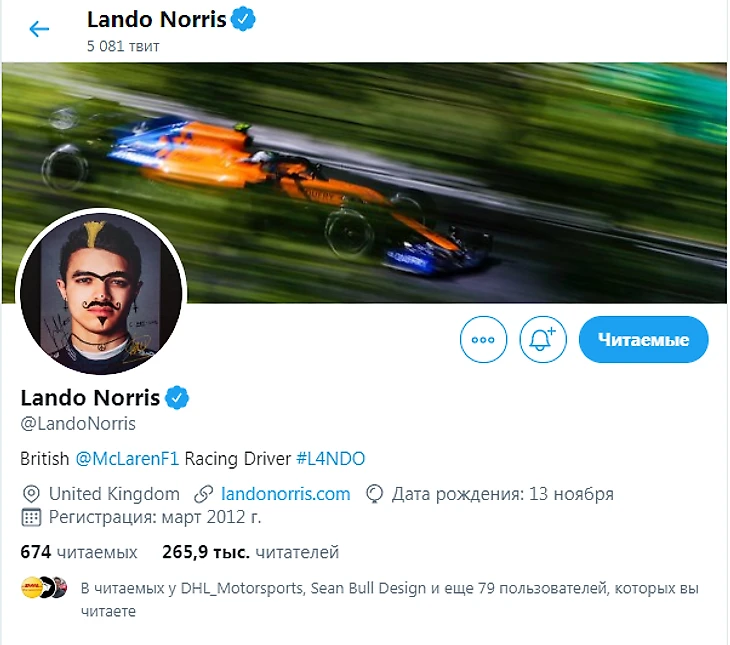View the McLaren car header banner
Screen dimensions: 730x645
tap(364, 183)
